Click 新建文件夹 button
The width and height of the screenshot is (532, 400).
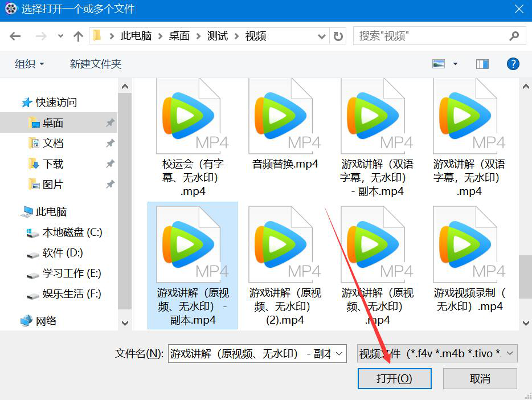click(95, 64)
